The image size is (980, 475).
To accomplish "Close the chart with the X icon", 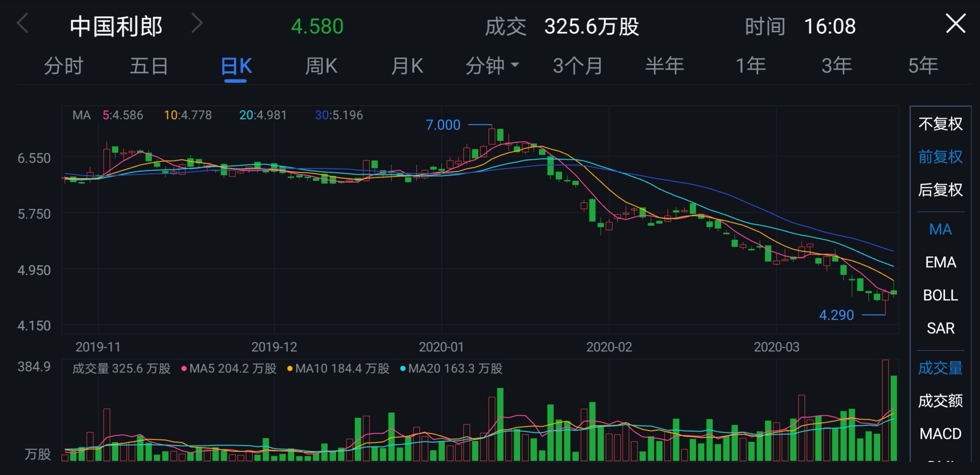I will [x=955, y=24].
